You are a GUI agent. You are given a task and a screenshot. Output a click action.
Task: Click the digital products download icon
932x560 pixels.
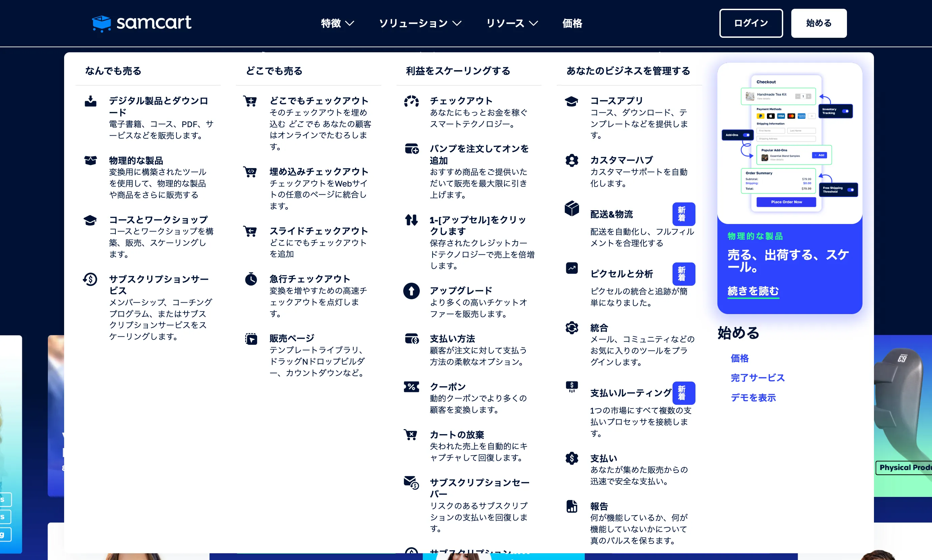[x=90, y=101]
